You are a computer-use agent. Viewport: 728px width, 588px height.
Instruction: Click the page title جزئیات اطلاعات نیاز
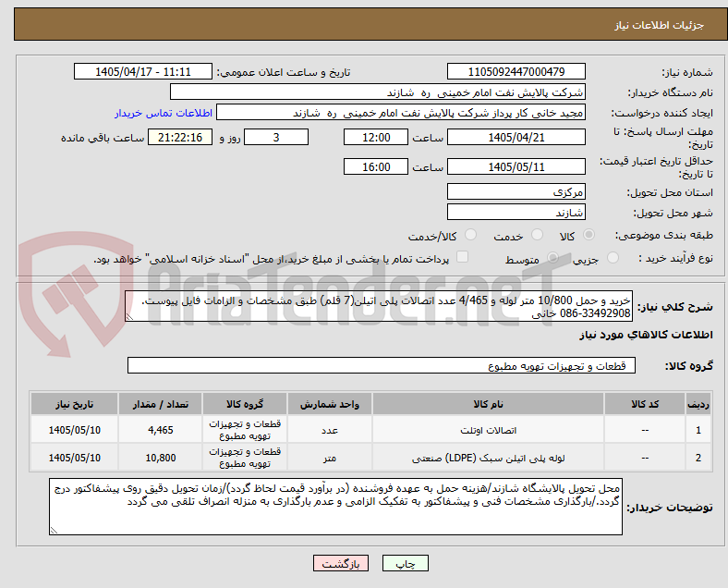click(660, 25)
